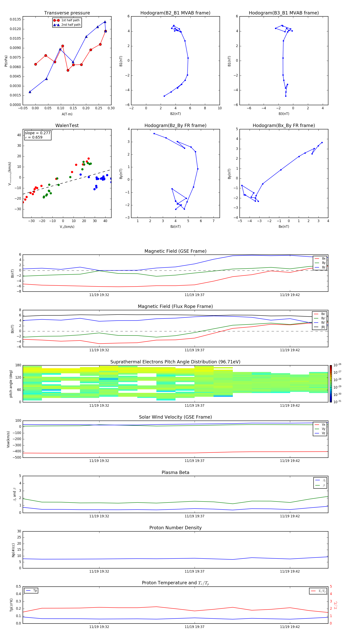Click the Suprathermal Electrons Pitch Angle title
351x644 pixels.
[x=175, y=362]
